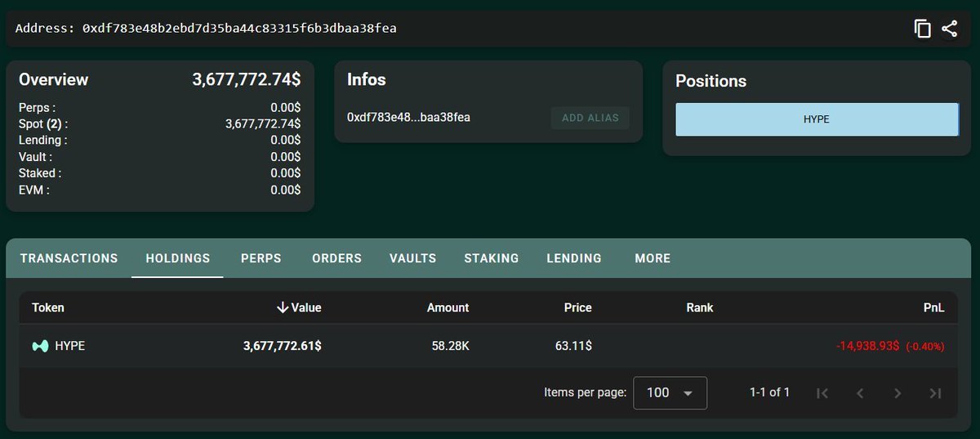
Task: Open the Items per page dropdown
Action: pyautogui.click(x=670, y=393)
